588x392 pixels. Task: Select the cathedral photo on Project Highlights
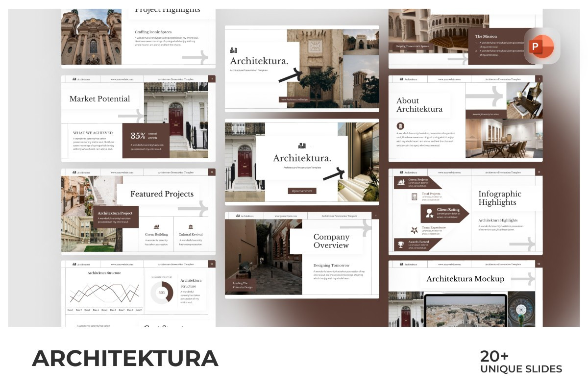92,37
